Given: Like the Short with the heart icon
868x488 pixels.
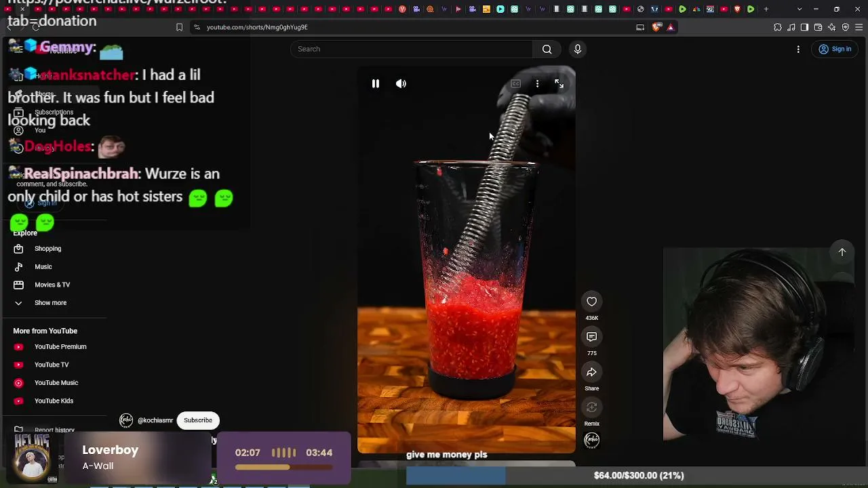Looking at the screenshot, I should pos(591,302).
